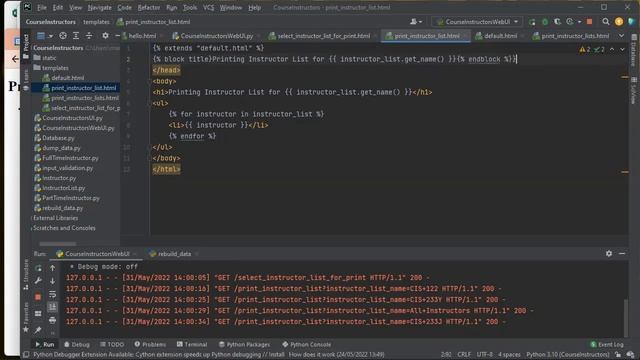
Task: Click the Up the Stack Trace arrow
Action: tap(53, 268)
